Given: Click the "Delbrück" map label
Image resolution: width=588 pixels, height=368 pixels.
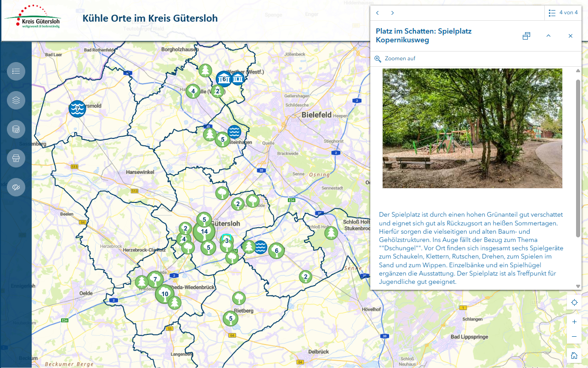Looking at the screenshot, I should click(x=319, y=351).
